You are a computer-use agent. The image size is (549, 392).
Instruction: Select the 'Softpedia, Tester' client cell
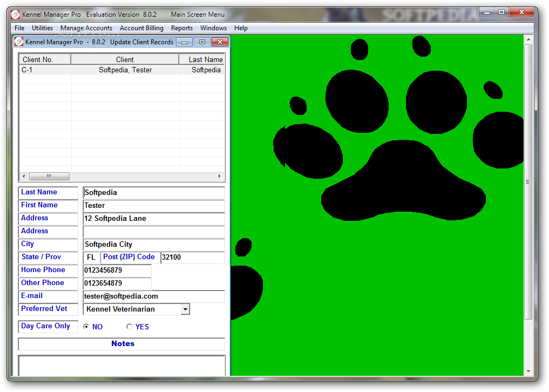tap(125, 70)
